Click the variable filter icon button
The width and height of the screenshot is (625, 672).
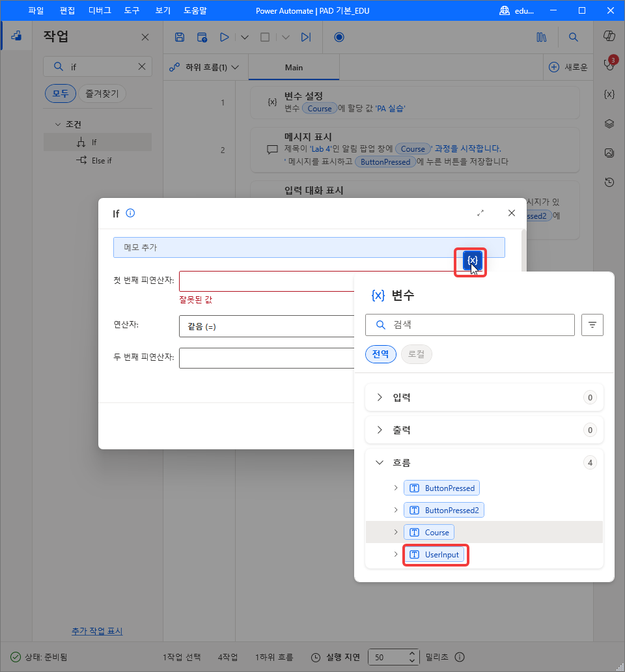pos(592,325)
